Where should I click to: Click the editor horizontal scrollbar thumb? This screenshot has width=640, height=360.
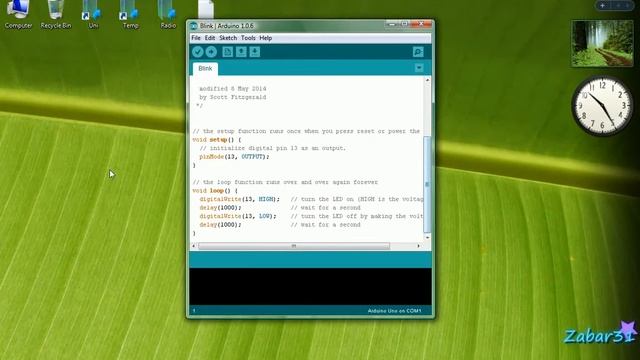tap(294, 246)
